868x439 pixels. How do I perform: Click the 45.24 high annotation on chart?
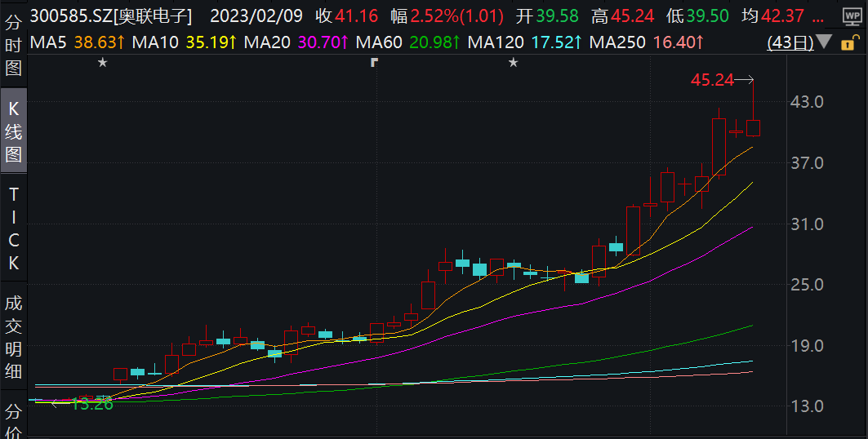pos(713,80)
